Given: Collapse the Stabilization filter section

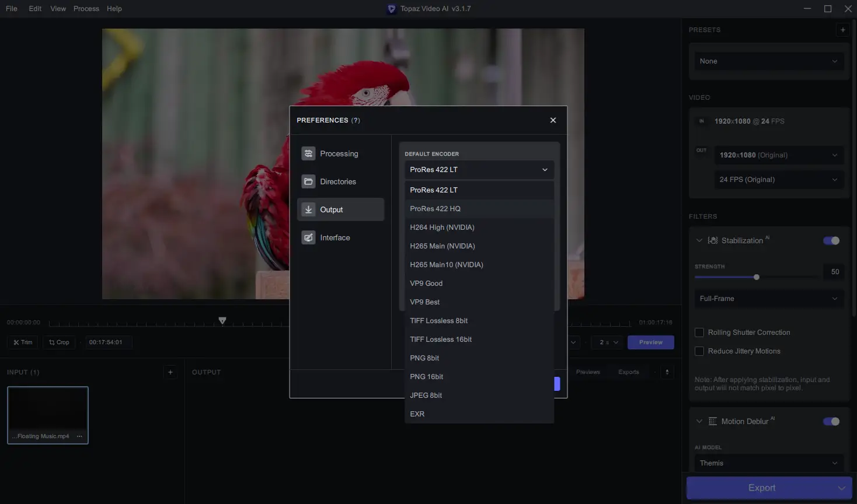Looking at the screenshot, I should (699, 240).
